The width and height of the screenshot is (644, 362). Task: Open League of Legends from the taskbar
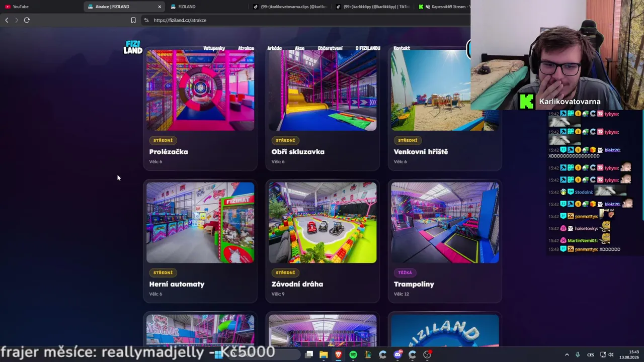coord(368,354)
